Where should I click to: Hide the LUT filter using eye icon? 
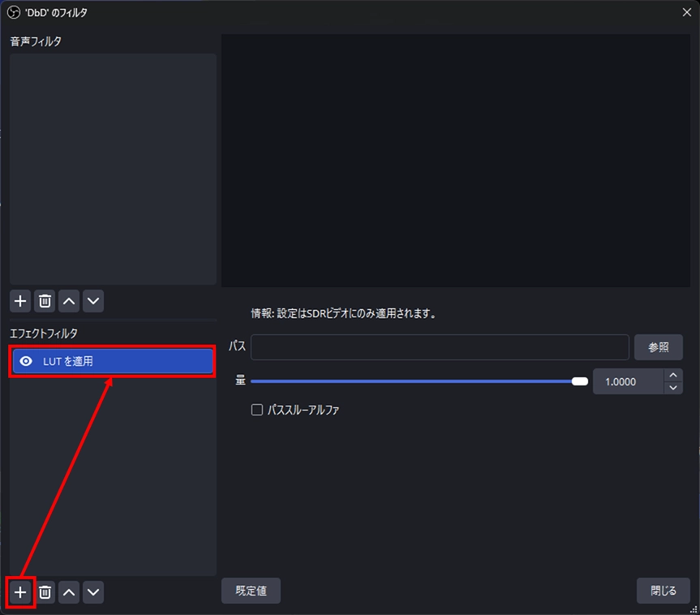tap(26, 361)
